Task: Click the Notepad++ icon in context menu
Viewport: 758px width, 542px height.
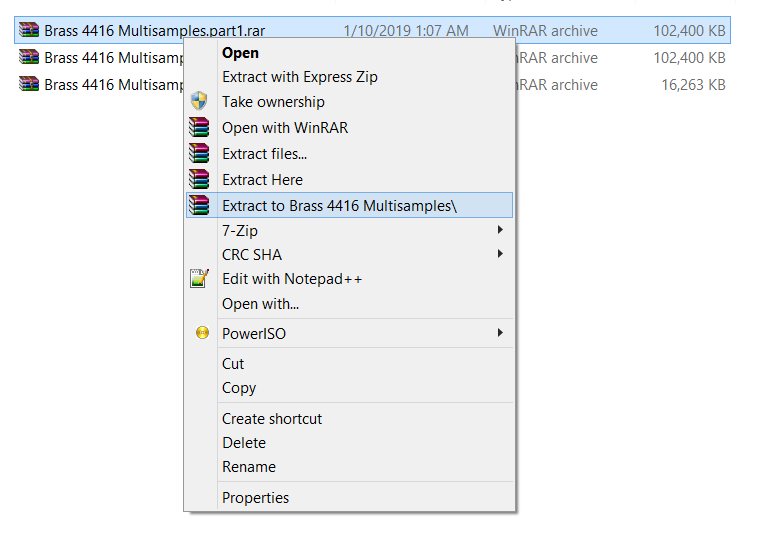Action: (199, 278)
